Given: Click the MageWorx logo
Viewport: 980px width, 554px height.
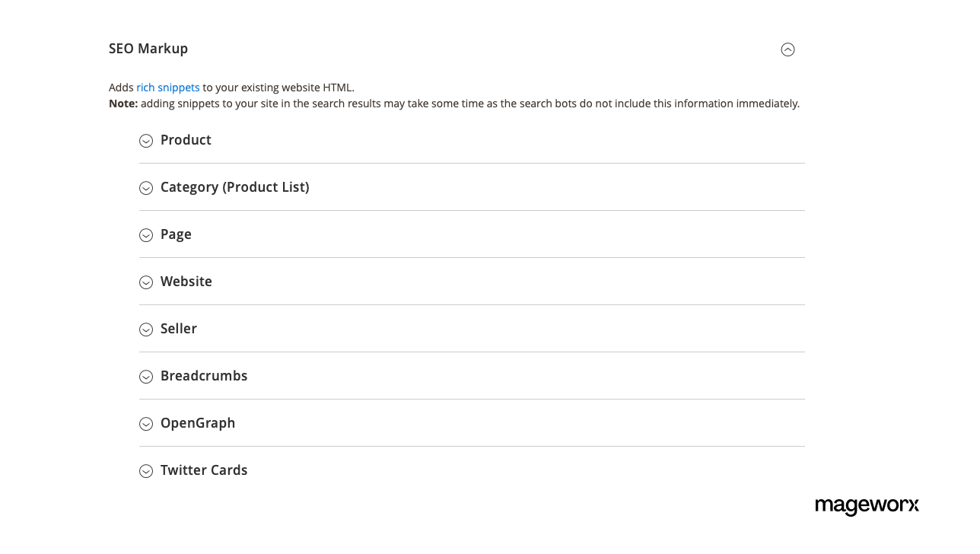Looking at the screenshot, I should (867, 506).
